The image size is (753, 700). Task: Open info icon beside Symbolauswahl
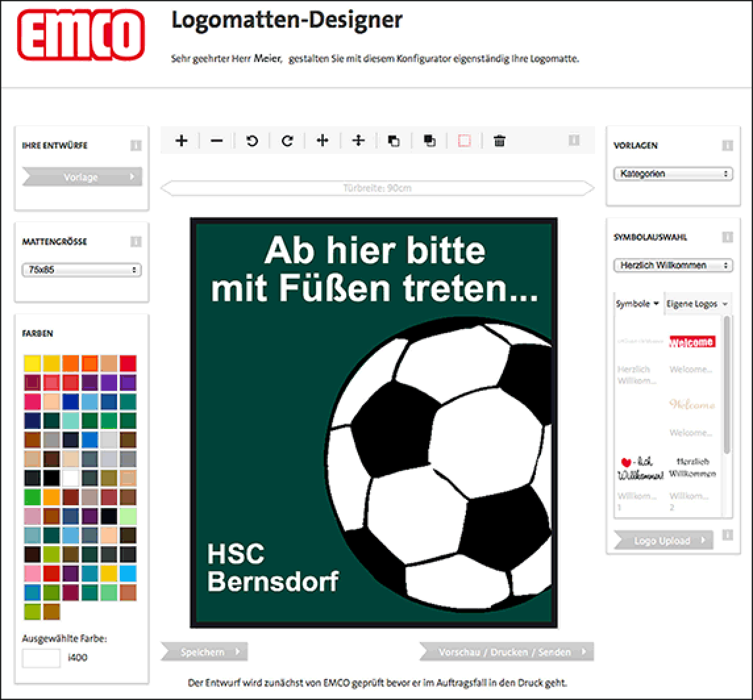pos(727,237)
